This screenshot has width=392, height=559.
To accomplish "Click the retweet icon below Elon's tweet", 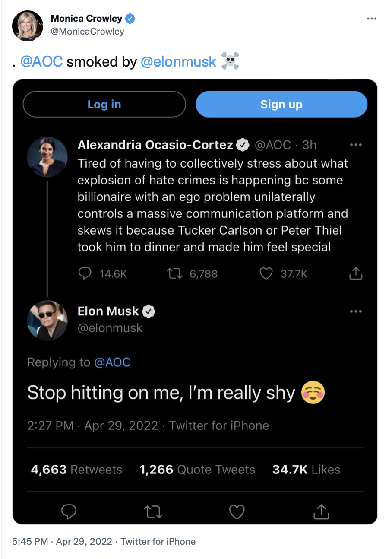I will [x=153, y=512].
